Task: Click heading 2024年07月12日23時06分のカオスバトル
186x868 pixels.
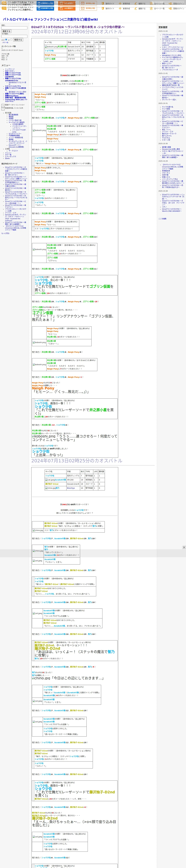Action: click(x=77, y=32)
